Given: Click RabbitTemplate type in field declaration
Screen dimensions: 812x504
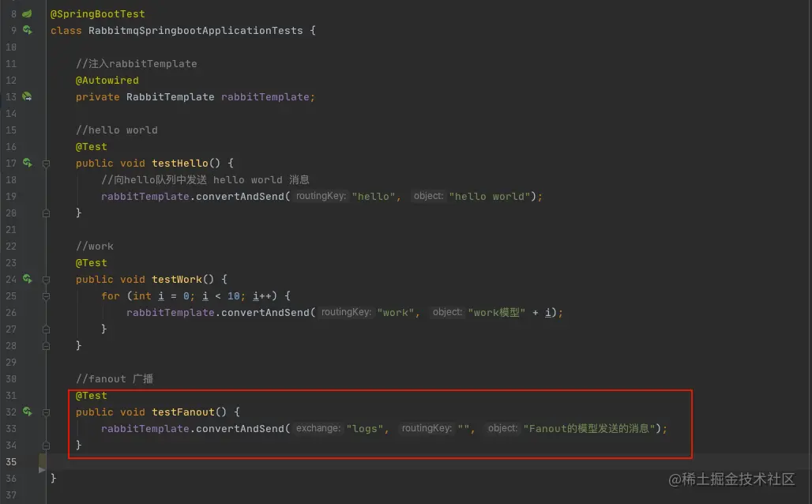Looking at the screenshot, I should coord(170,97).
